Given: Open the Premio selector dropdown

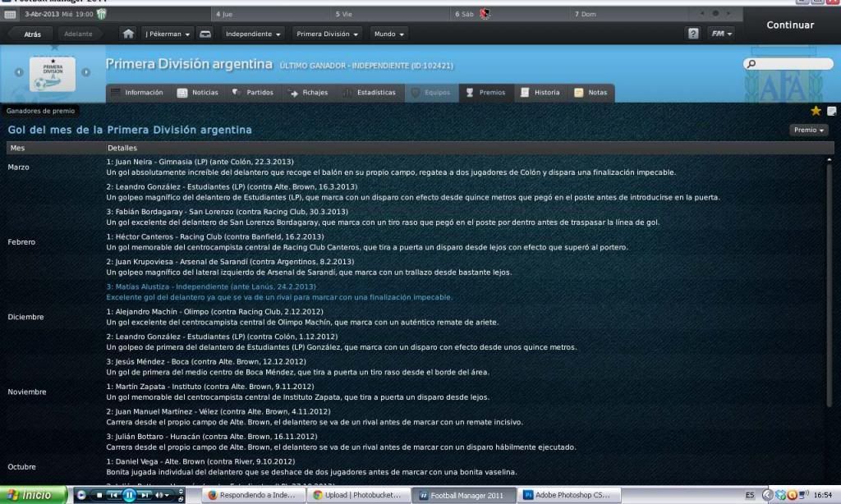Looking at the screenshot, I should click(x=809, y=131).
